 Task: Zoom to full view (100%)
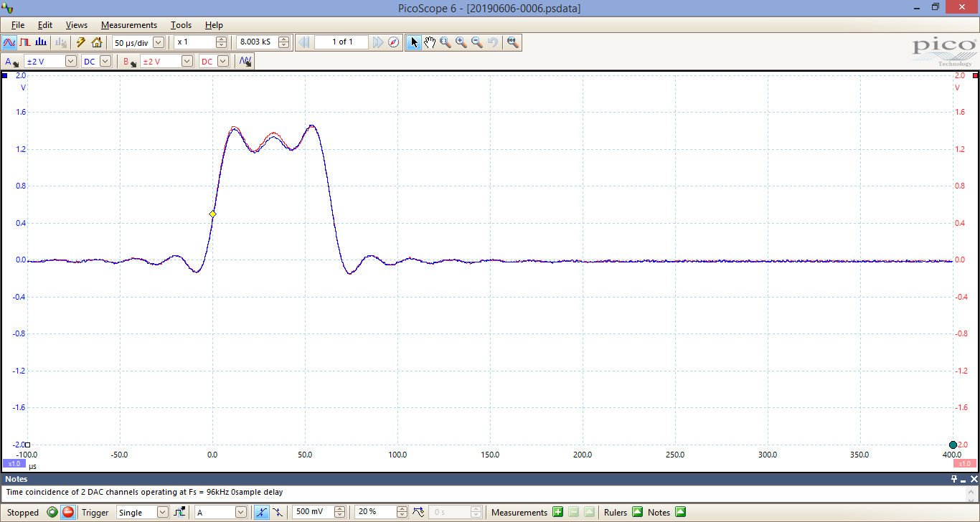512,42
